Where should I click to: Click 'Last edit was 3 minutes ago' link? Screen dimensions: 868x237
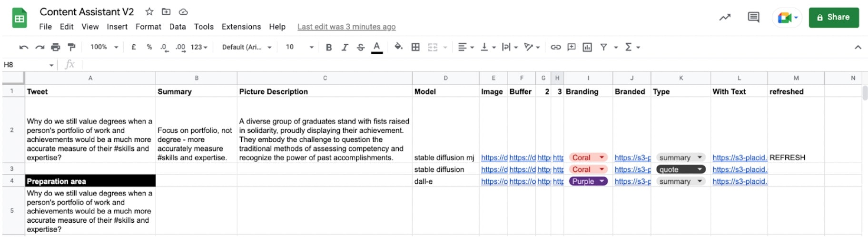click(346, 27)
